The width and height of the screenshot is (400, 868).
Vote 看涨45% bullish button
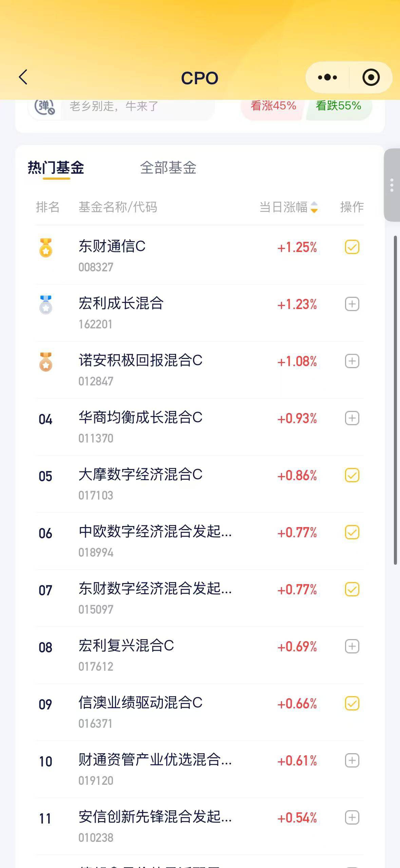pyautogui.click(x=273, y=106)
